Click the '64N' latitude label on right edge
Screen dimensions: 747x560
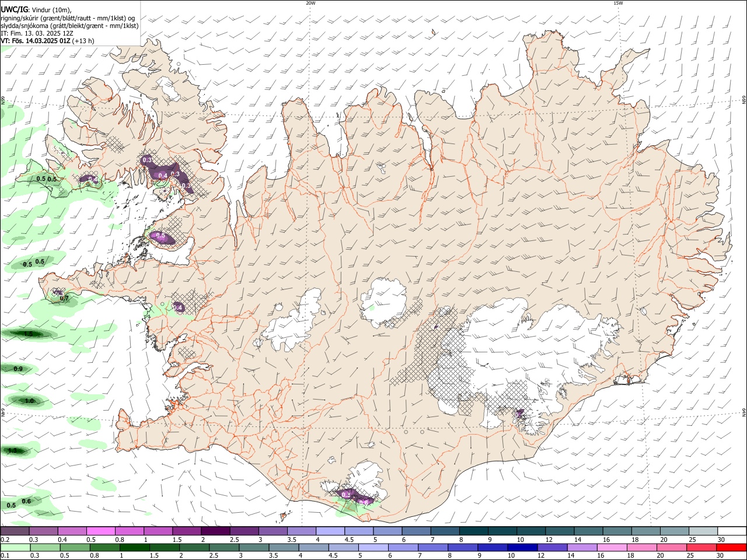click(x=744, y=412)
